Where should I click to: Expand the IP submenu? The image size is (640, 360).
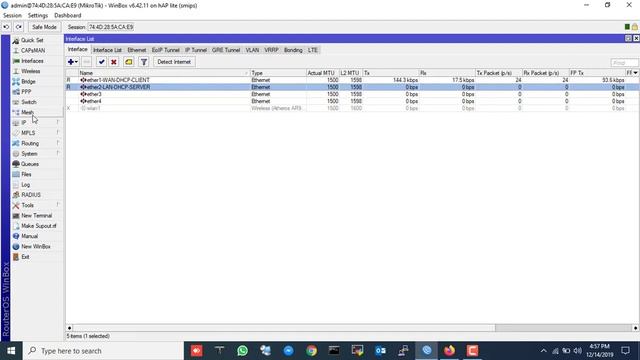click(24, 123)
